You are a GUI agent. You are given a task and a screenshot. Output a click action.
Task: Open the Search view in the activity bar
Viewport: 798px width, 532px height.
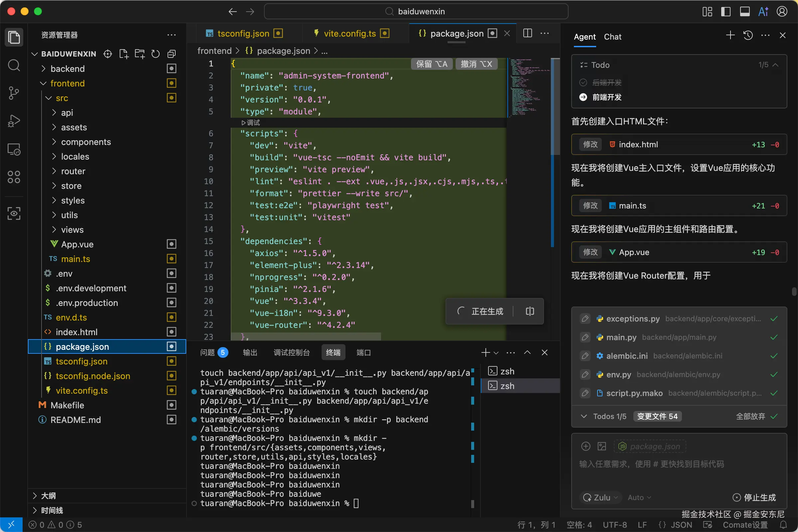coord(14,65)
